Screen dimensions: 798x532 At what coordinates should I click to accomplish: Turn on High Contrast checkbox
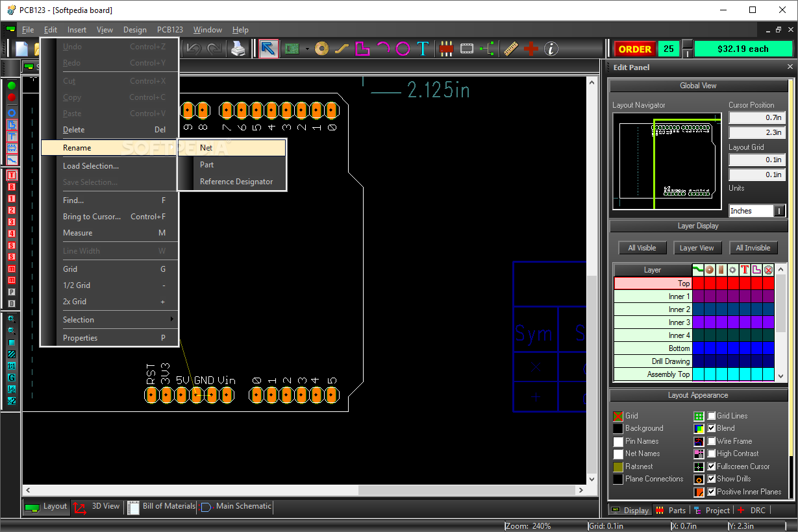tap(712, 453)
